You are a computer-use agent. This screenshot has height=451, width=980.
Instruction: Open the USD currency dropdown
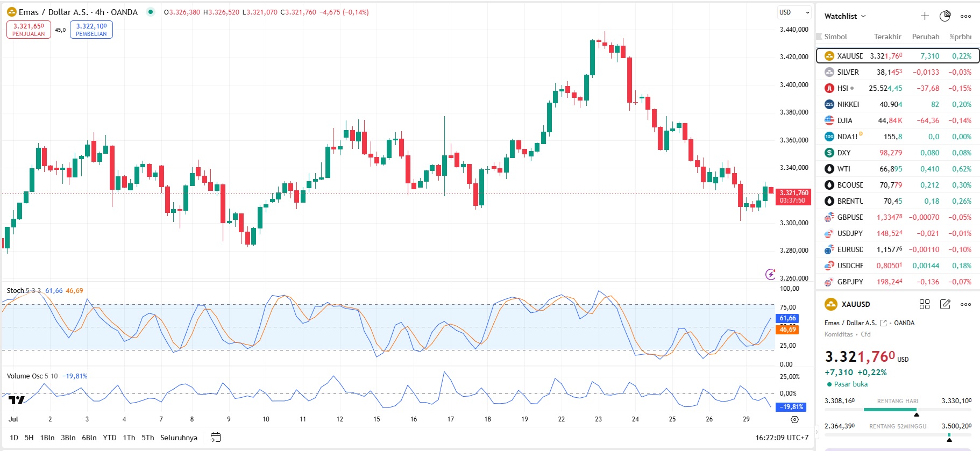(x=794, y=12)
